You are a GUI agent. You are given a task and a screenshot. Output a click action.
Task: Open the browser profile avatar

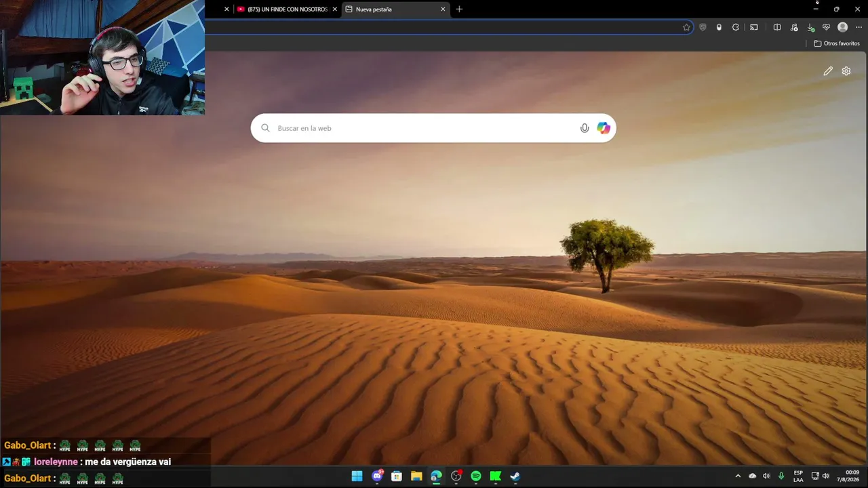843,27
